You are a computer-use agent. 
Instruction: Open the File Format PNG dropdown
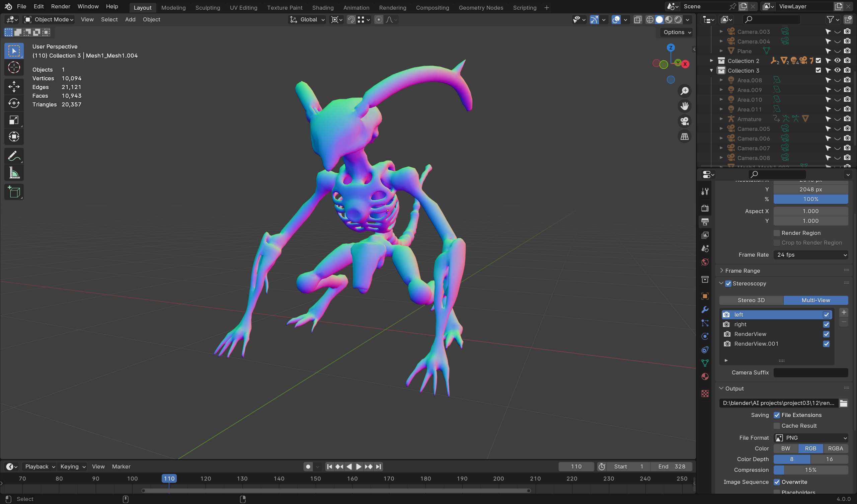coord(811,438)
